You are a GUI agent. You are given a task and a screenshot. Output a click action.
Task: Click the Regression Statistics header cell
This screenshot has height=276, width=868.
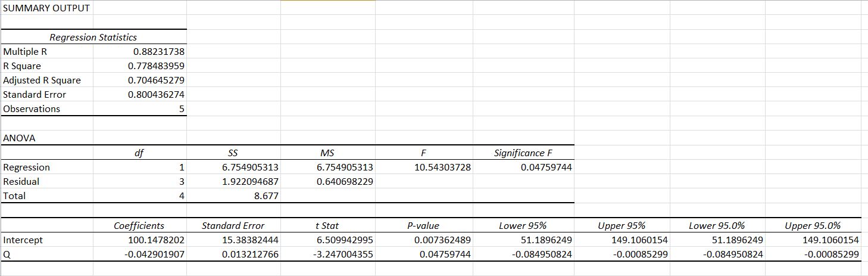pos(93,38)
